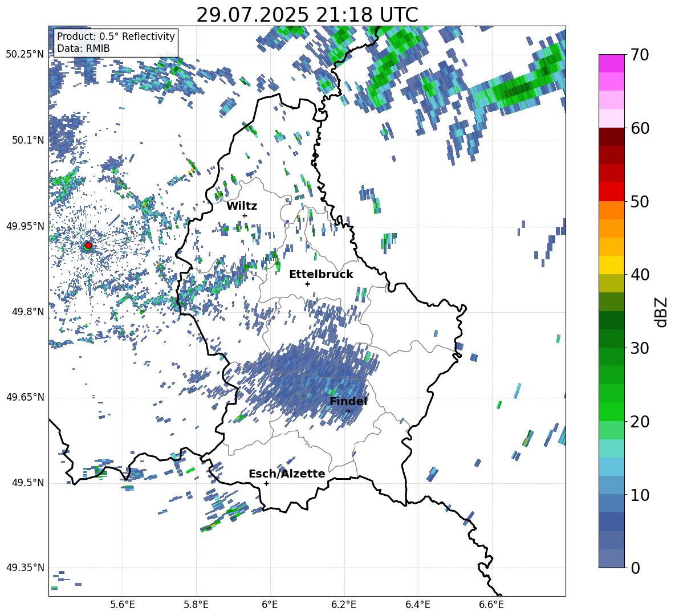Click the yellow colorbar segment just above 40

[611, 265]
